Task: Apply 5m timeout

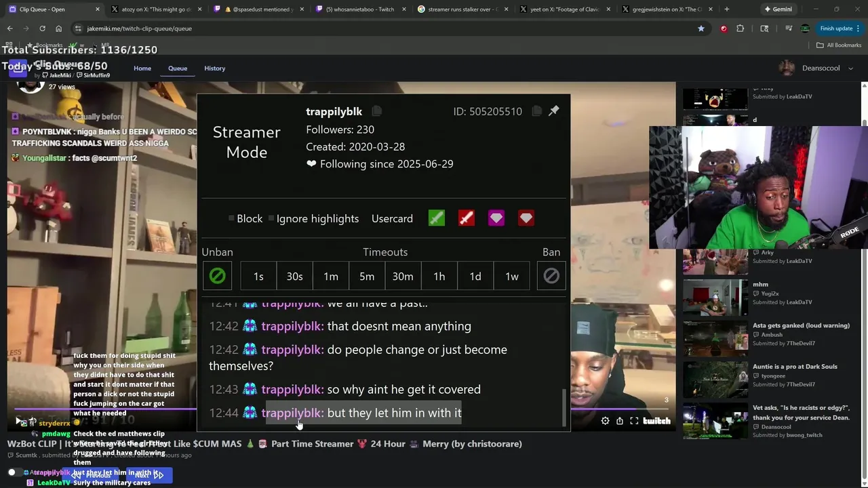Action: click(x=367, y=276)
